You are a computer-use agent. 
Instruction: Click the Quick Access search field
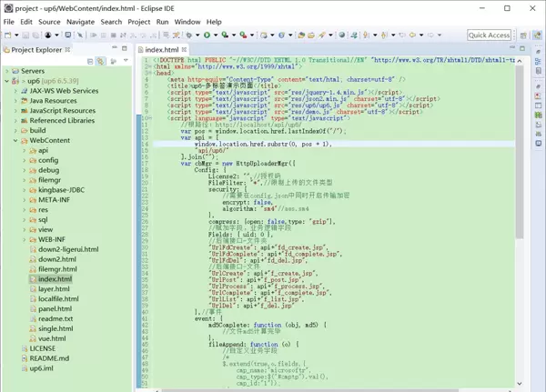click(x=489, y=35)
